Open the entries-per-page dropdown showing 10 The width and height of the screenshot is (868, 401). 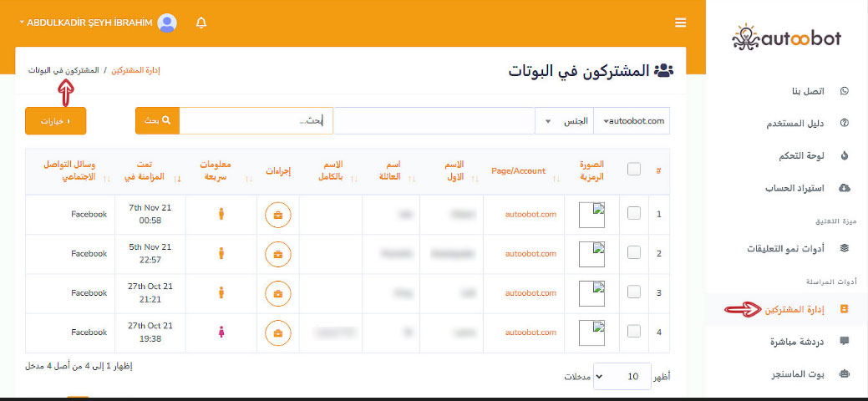(622, 377)
